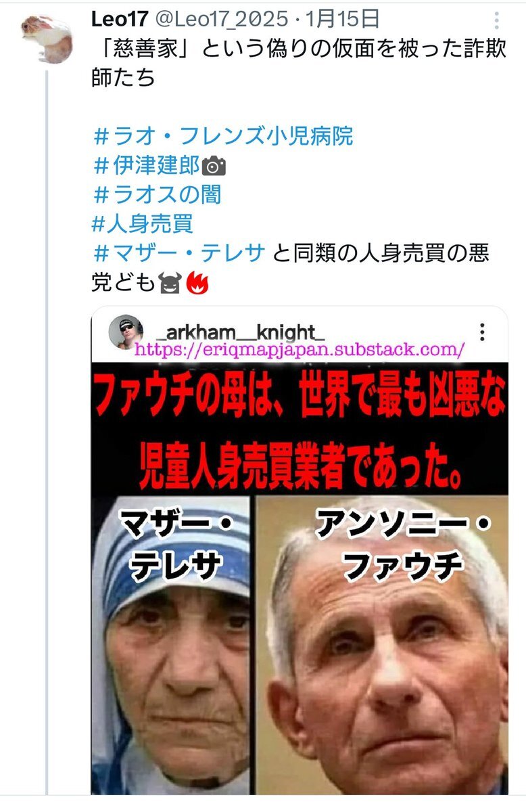
Task: Open hashtag #人身売買
Action: click(143, 223)
